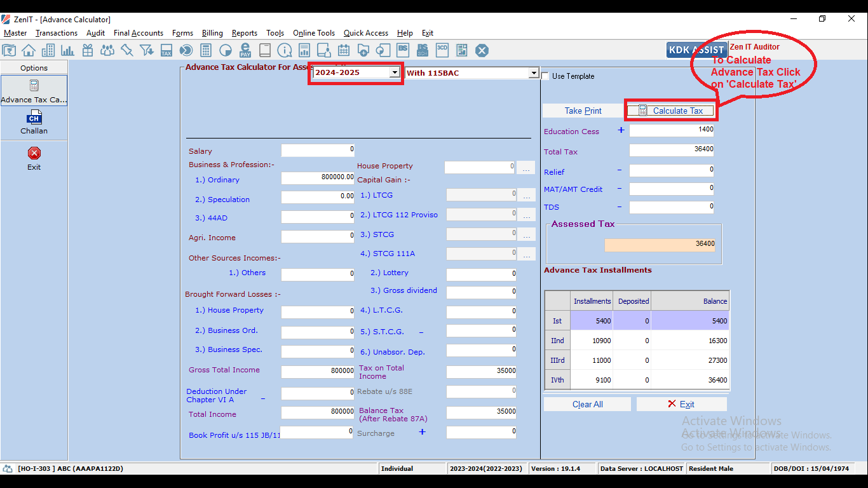The image size is (868, 488).
Task: Click the Assessed Tax 36400 value field
Action: [x=660, y=245]
